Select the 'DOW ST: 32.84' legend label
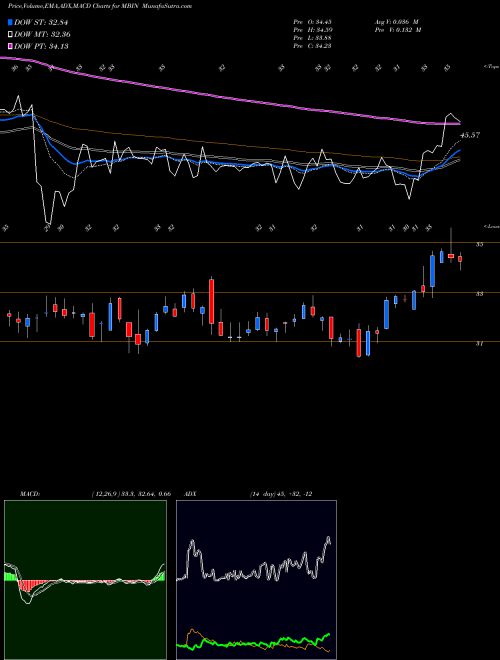This screenshot has height=660, width=500. click(41, 22)
